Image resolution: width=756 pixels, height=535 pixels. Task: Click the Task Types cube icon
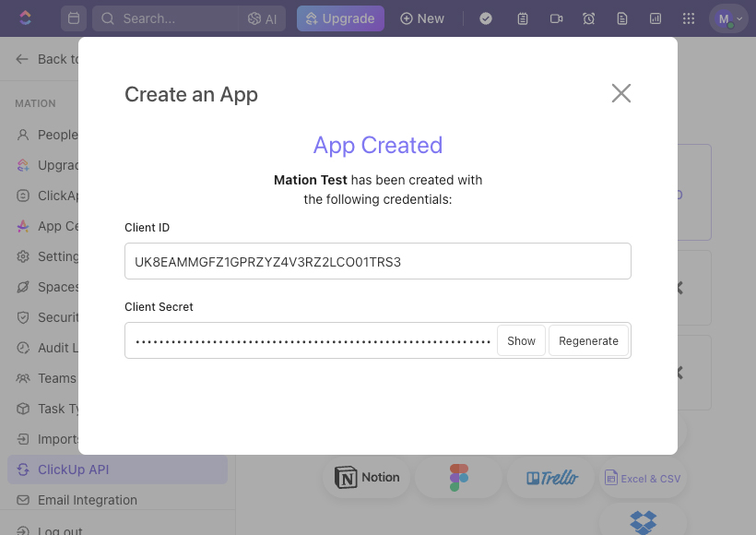click(x=23, y=408)
